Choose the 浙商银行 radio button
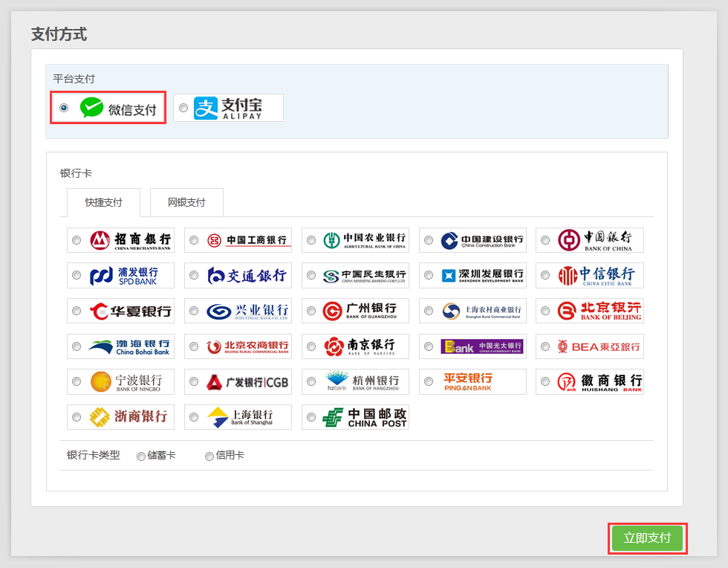Image resolution: width=728 pixels, height=568 pixels. 77,417
